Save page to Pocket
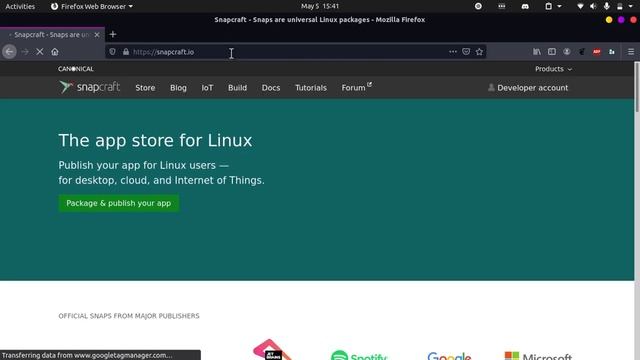Screen dimensions: 640x360 (466, 51)
